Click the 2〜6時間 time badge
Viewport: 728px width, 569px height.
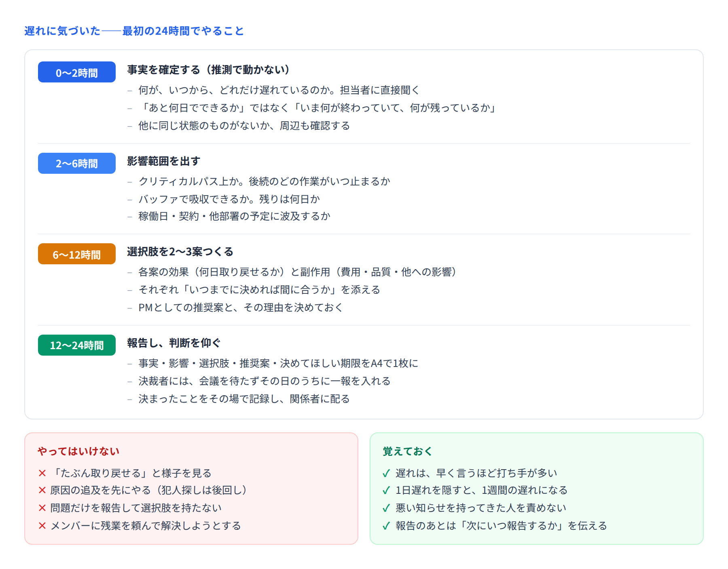pyautogui.click(x=77, y=163)
